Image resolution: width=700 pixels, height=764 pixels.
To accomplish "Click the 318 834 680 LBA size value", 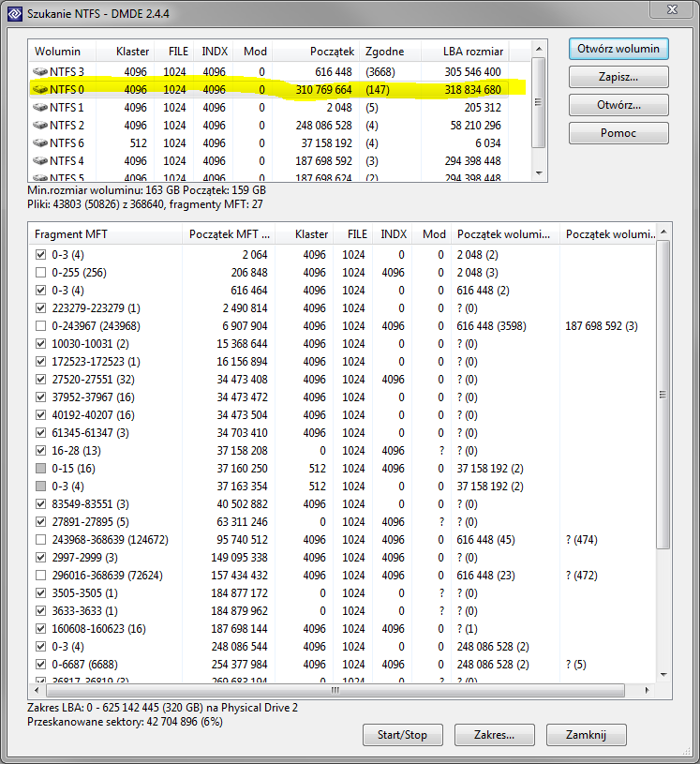I will coord(472,90).
